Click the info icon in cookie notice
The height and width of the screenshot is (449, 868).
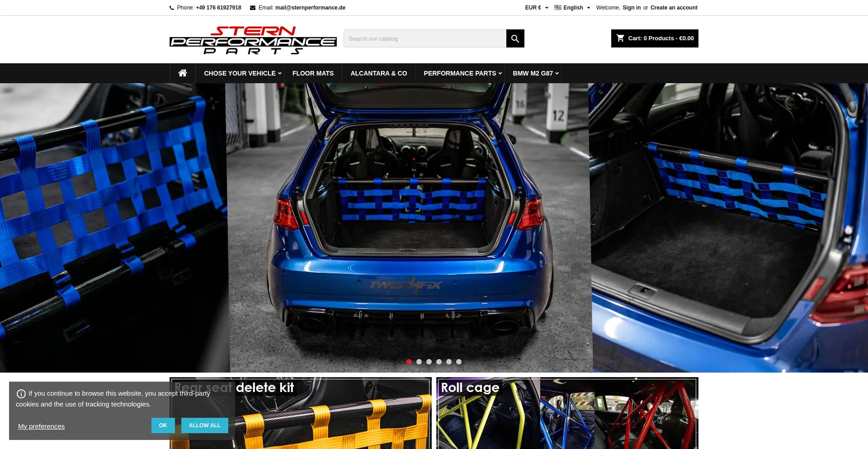click(x=21, y=394)
